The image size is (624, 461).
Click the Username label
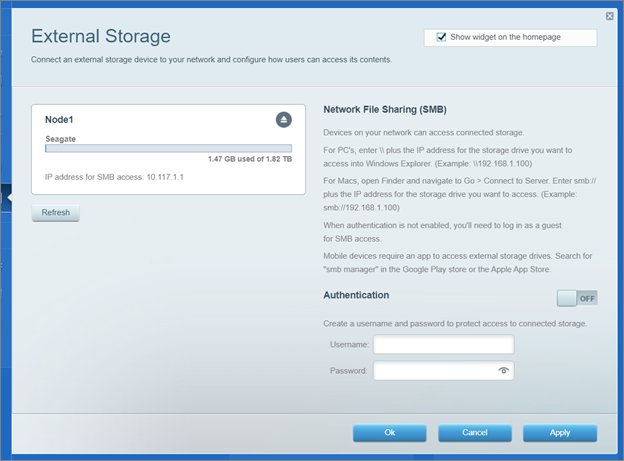tap(349, 344)
